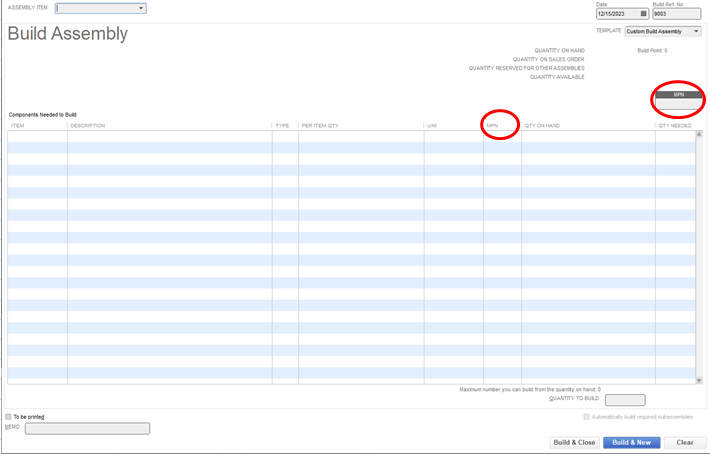Image resolution: width=710 pixels, height=454 pixels.
Task: Toggle Automatically build required subassemblies checkbox
Action: [586, 417]
